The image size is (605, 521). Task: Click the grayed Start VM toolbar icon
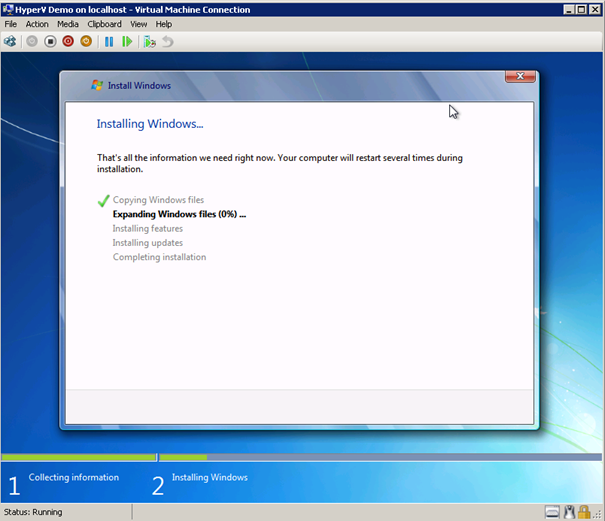tap(32, 41)
